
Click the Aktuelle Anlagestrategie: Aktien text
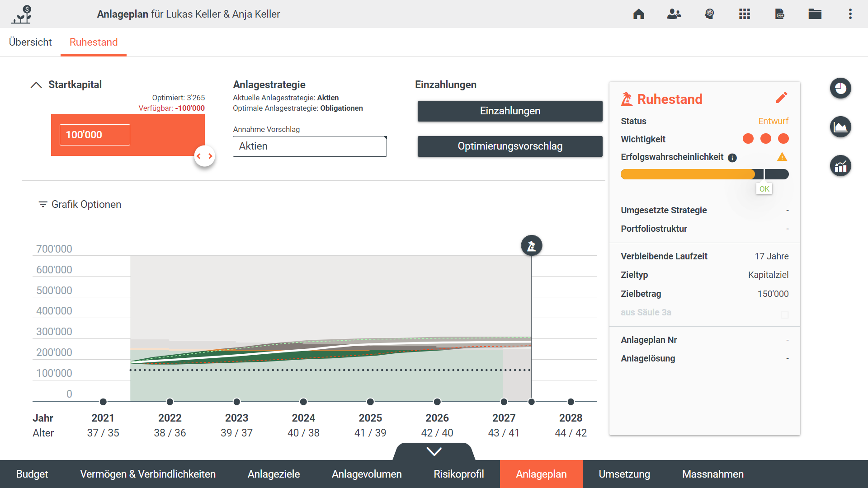point(286,98)
